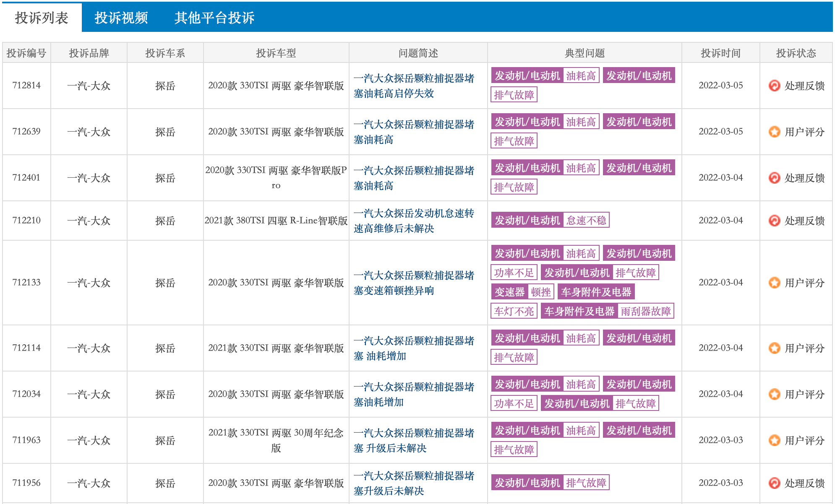The width and height of the screenshot is (835, 504).
Task: Click the 投诉状态 column header
Action: 796,53
